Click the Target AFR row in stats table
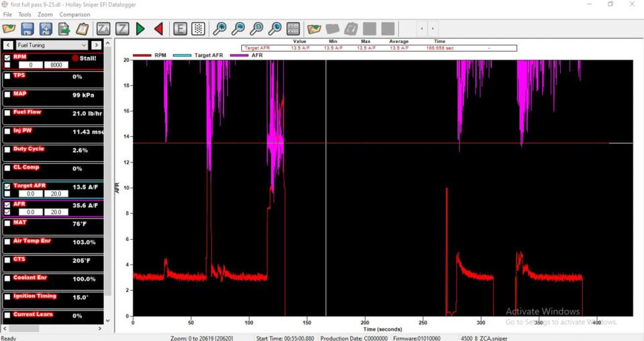The height and width of the screenshot is (341, 644). click(x=378, y=48)
